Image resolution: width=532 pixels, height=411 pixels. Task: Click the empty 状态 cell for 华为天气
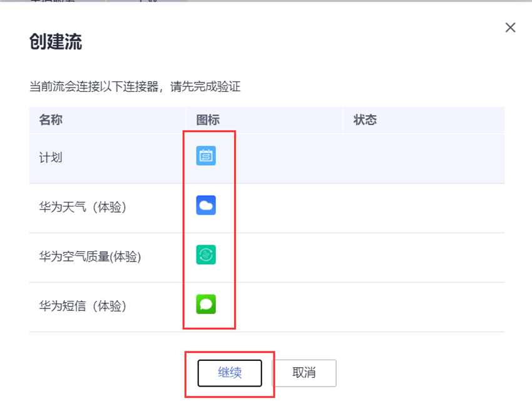(x=424, y=207)
